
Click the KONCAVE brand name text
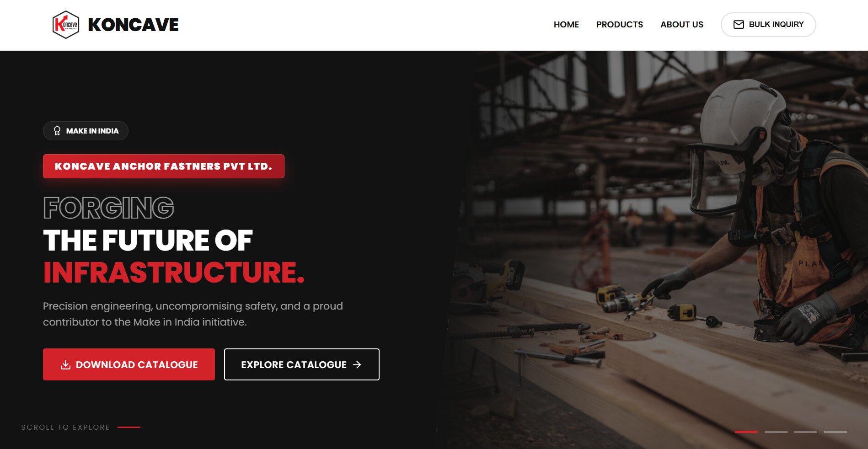(133, 25)
